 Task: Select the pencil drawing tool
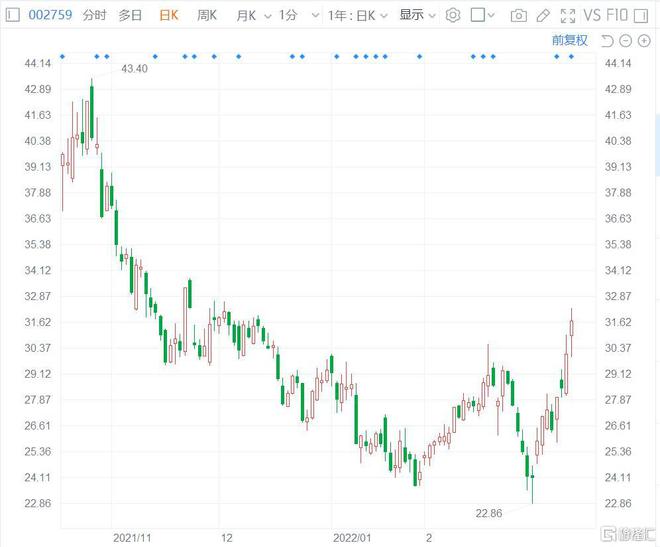pos(542,15)
